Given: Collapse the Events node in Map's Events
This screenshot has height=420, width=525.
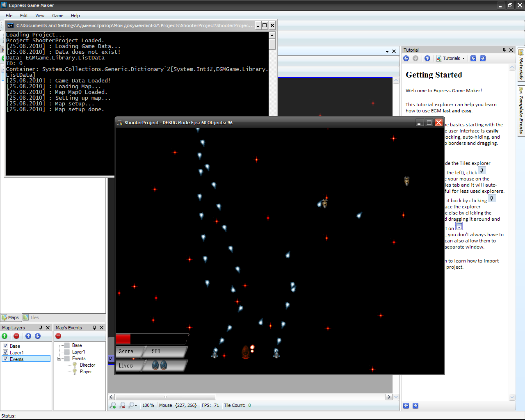Looking at the screenshot, I should [59, 358].
